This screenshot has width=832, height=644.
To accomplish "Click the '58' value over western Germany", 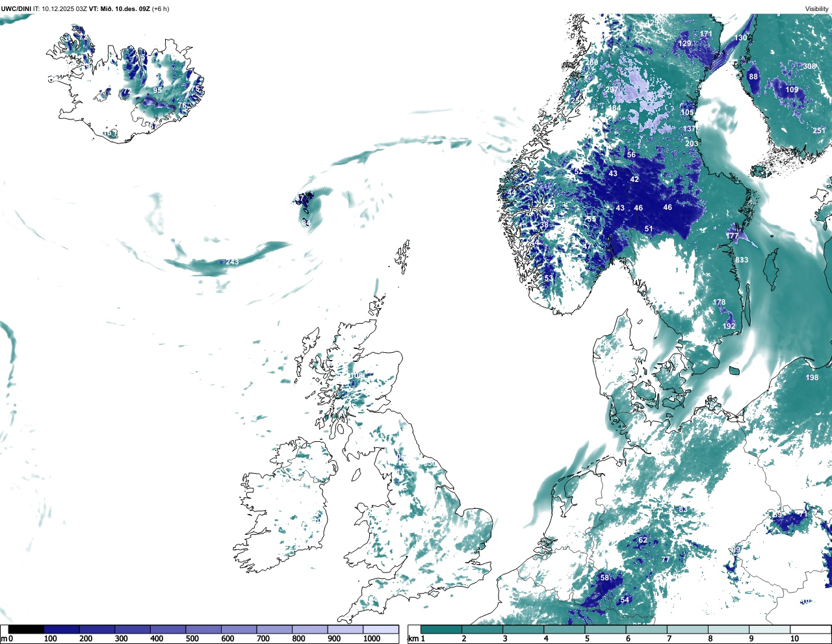I will (x=604, y=578).
